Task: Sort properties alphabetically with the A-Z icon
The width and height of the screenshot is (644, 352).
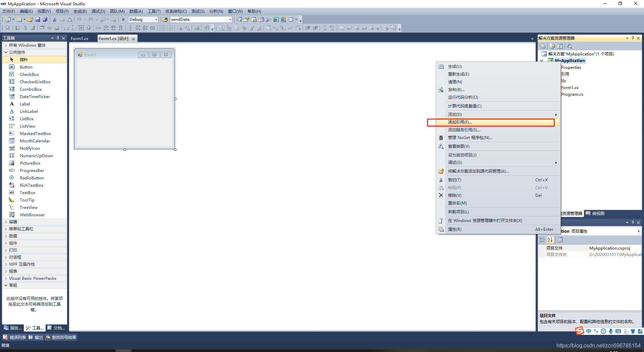Action: pos(550,240)
